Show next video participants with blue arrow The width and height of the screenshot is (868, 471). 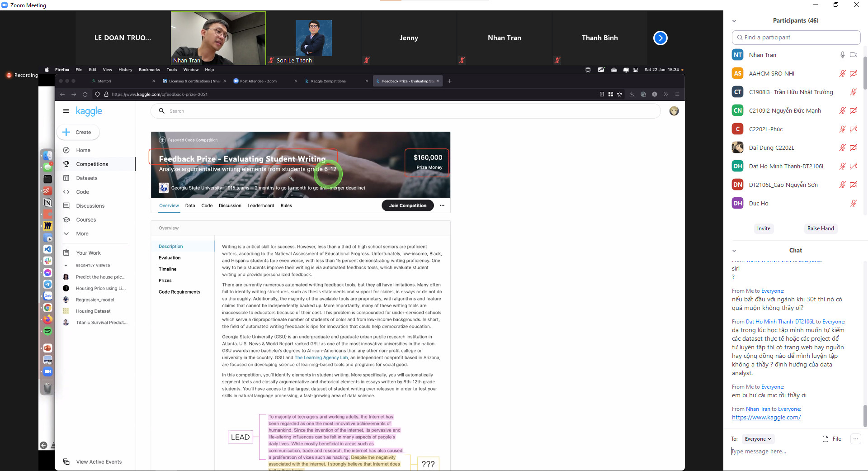coord(660,38)
